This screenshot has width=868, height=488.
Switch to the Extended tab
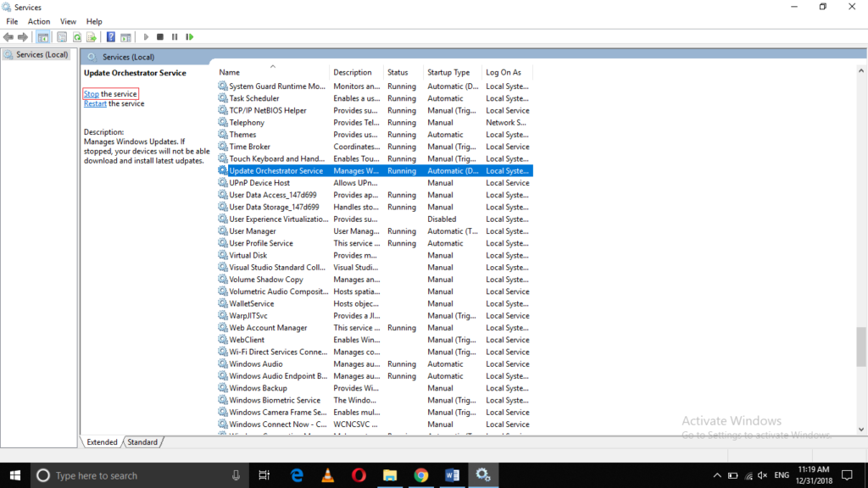point(102,442)
